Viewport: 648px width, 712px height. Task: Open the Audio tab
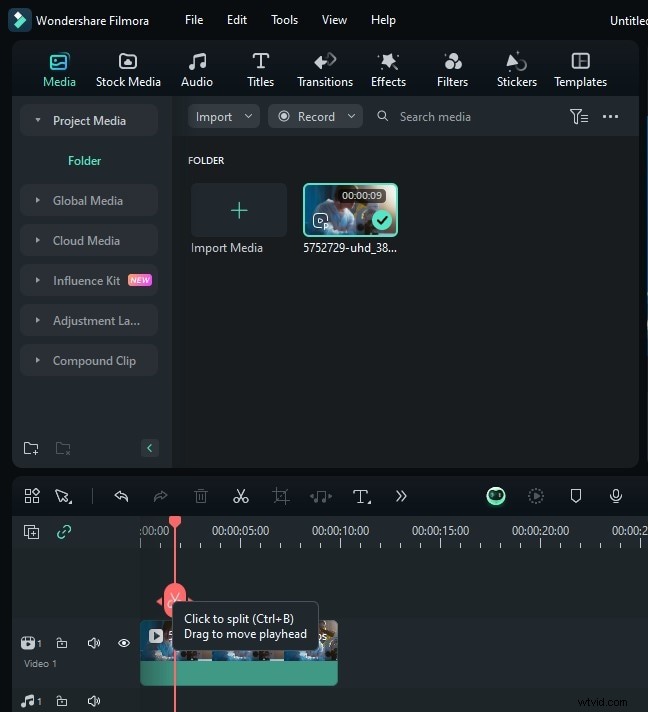(x=197, y=70)
